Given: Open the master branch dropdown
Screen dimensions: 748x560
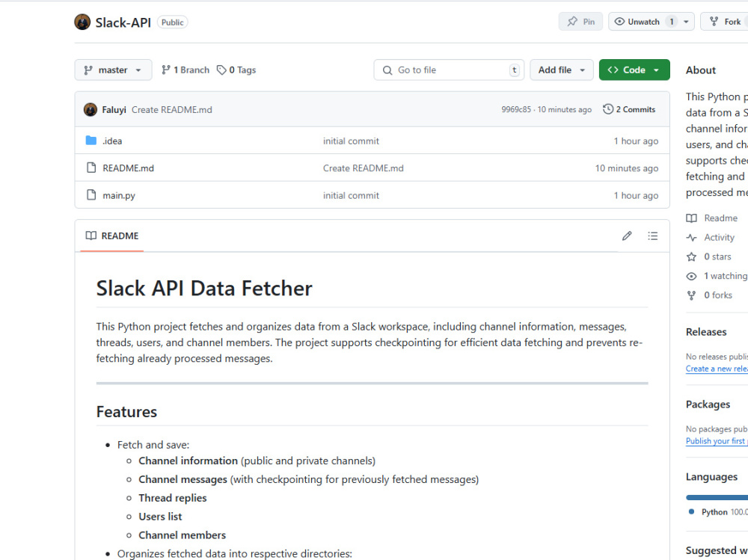Looking at the screenshot, I should [113, 70].
